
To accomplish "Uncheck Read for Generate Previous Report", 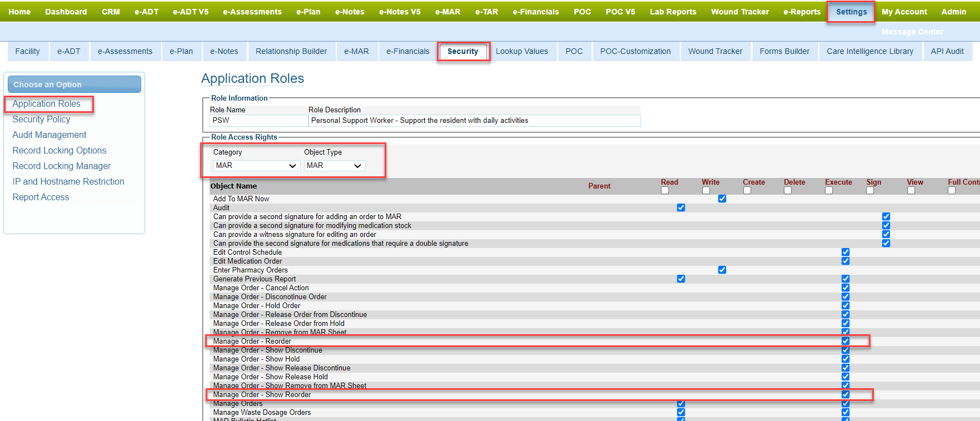I will 681,279.
